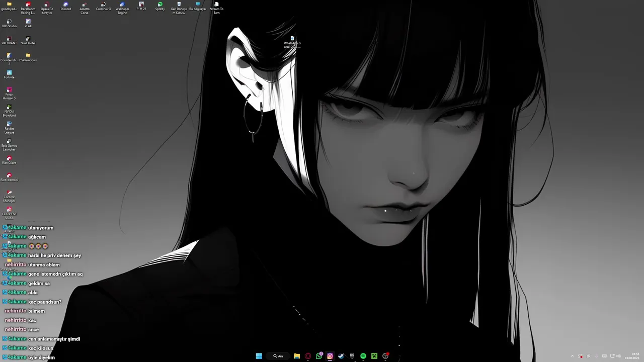This screenshot has height=362, width=644.
Task: Select the VALORANT desktop icon
Action: 9,40
